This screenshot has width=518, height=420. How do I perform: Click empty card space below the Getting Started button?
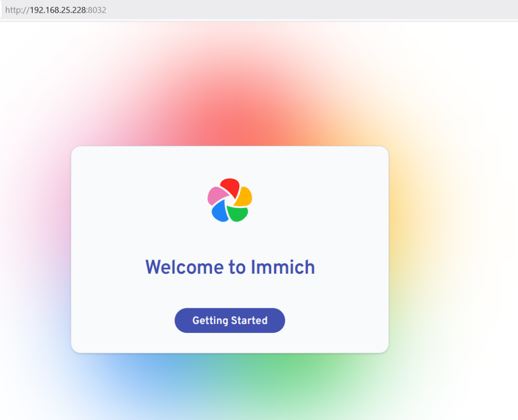point(230,343)
